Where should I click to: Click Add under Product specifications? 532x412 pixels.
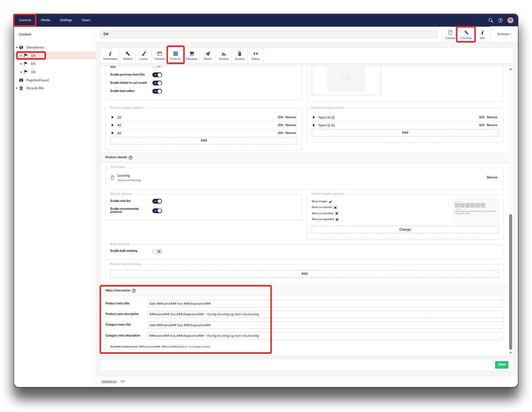(x=304, y=274)
